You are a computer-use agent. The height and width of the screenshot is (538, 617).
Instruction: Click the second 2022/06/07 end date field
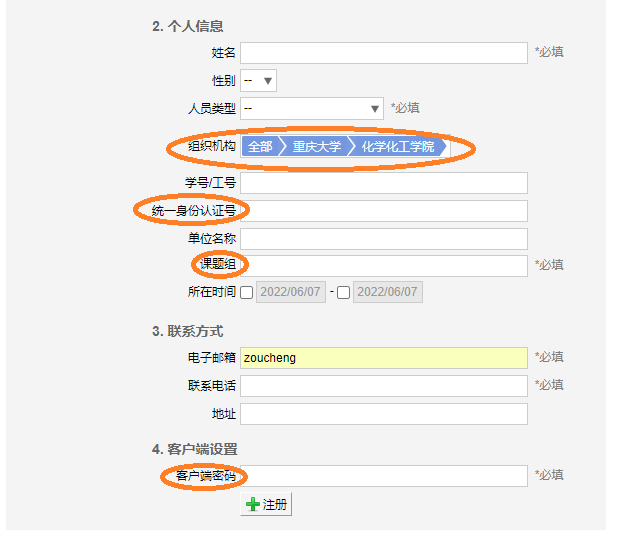[388, 292]
